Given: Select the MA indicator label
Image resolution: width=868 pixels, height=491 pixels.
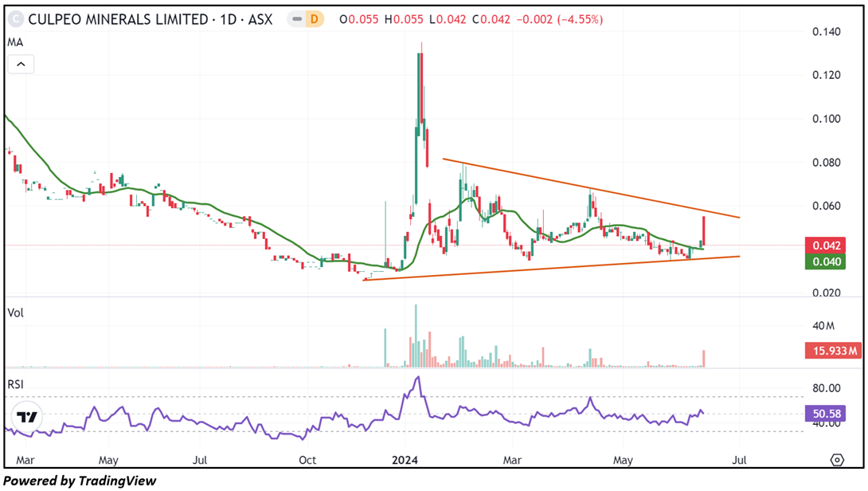Looking at the screenshot, I should [15, 43].
